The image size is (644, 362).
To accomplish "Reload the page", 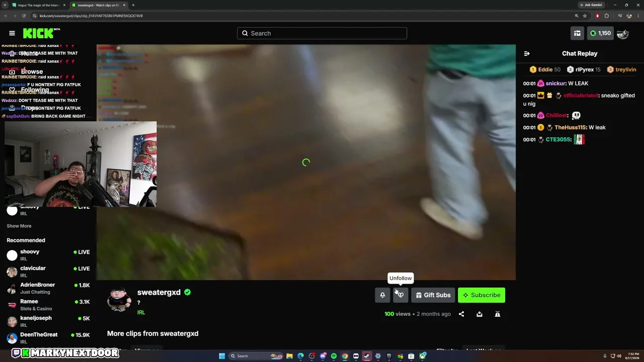I will tap(24, 16).
